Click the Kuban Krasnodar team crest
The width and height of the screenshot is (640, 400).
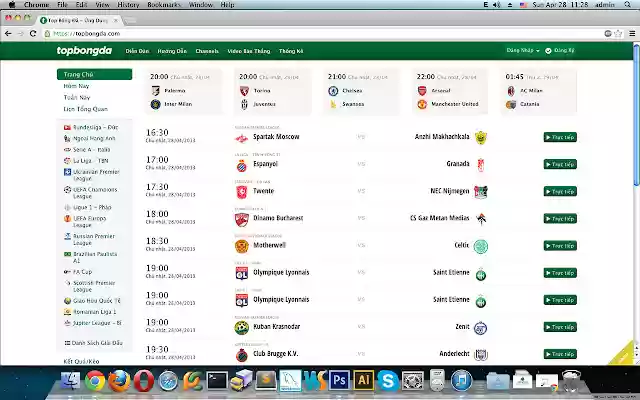[x=242, y=327]
